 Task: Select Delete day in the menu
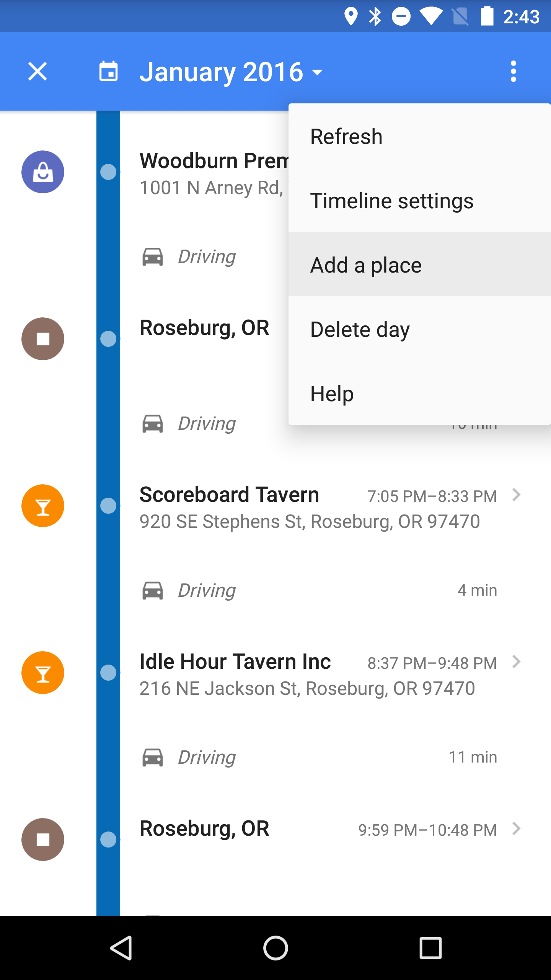[x=419, y=329]
